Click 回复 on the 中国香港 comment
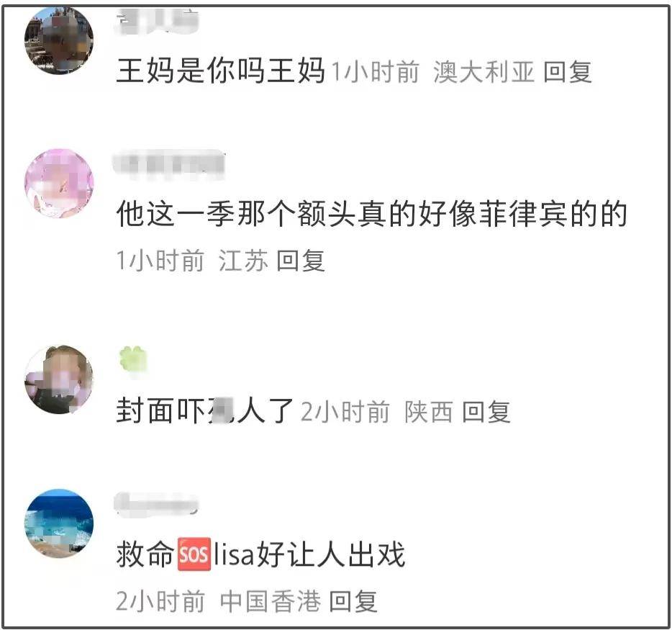 coord(353,600)
